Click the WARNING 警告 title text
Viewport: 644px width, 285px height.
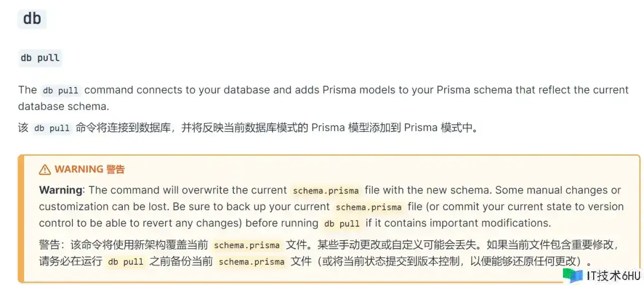(90, 170)
